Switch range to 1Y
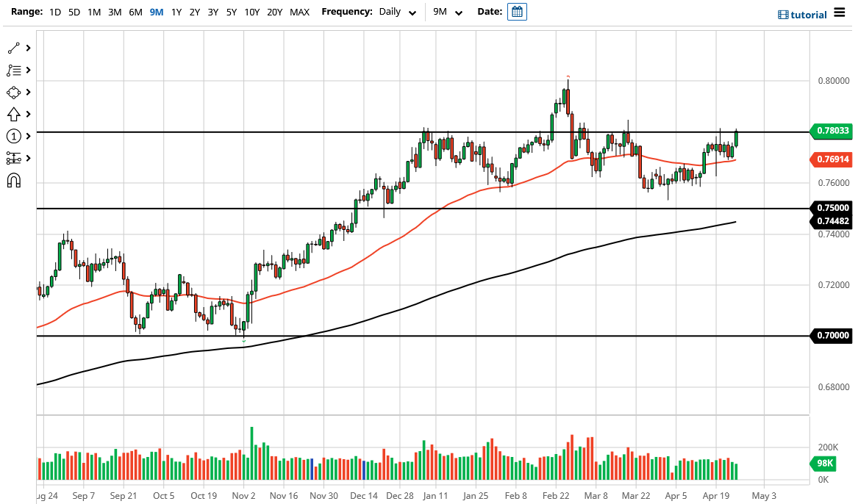Viewport: 858px width, 504px height. coord(176,12)
